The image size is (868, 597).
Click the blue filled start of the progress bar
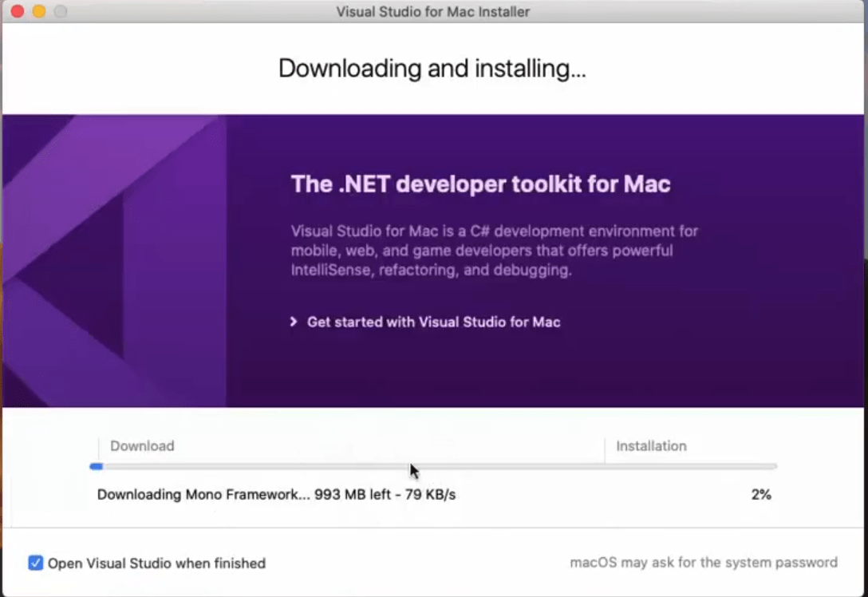[x=97, y=466]
